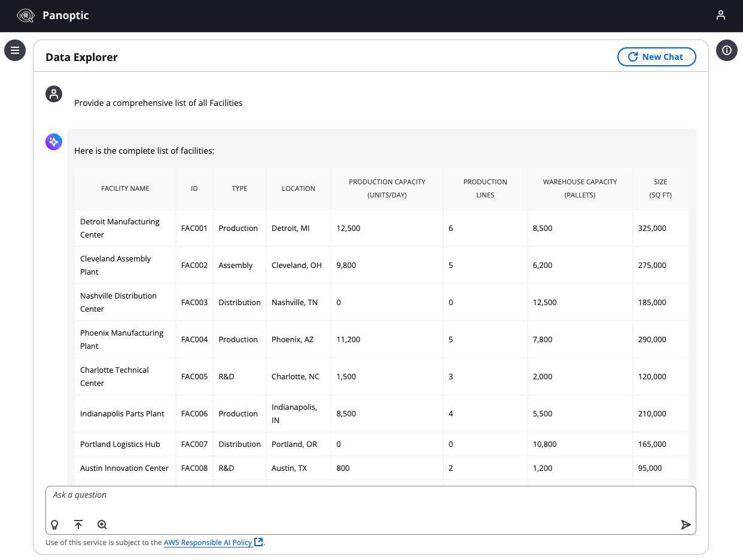Click the Warehouse Capacity column header
Screen dimensions: 743x560
point(580,188)
